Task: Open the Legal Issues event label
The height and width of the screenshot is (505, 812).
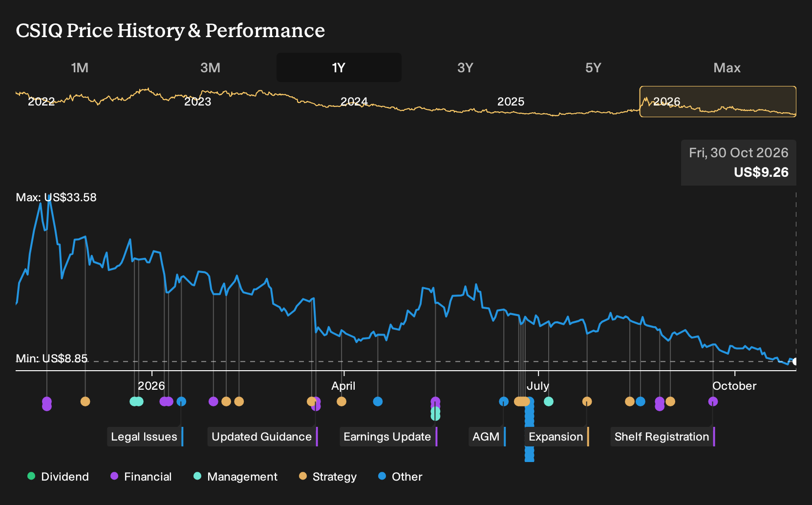Action: (x=145, y=437)
